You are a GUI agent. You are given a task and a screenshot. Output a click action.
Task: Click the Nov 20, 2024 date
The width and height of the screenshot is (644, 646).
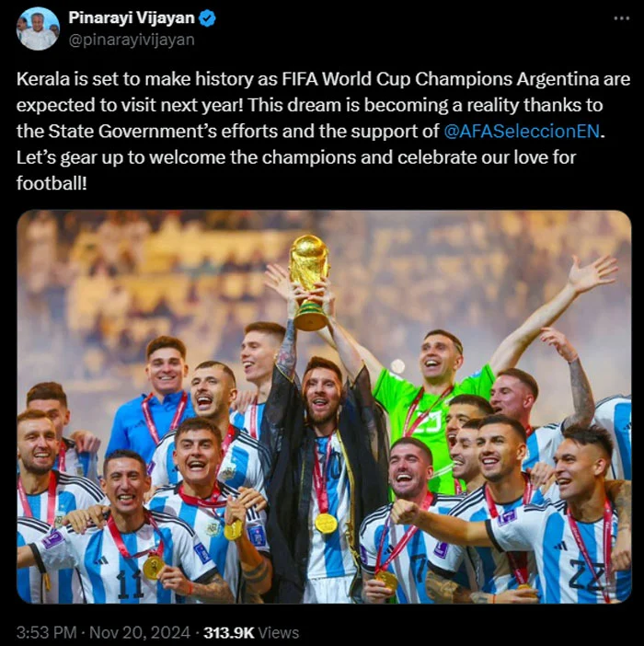tap(140, 632)
